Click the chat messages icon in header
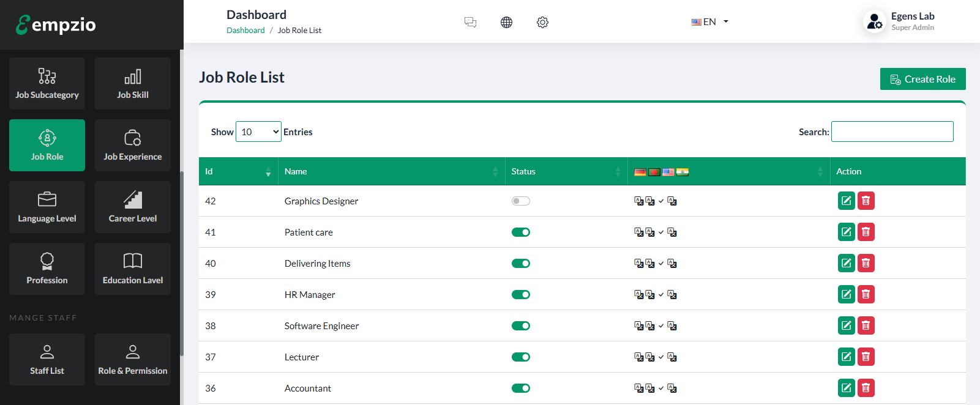The image size is (980, 405). tap(470, 22)
